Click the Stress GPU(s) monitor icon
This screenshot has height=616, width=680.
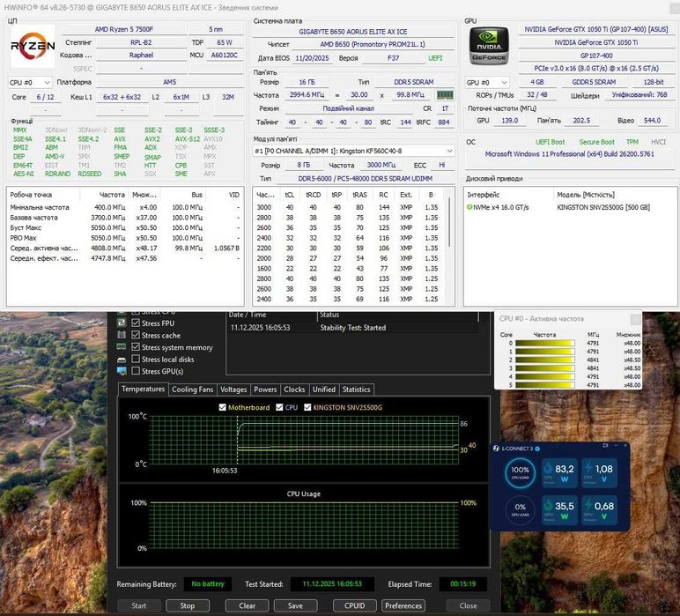click(122, 371)
